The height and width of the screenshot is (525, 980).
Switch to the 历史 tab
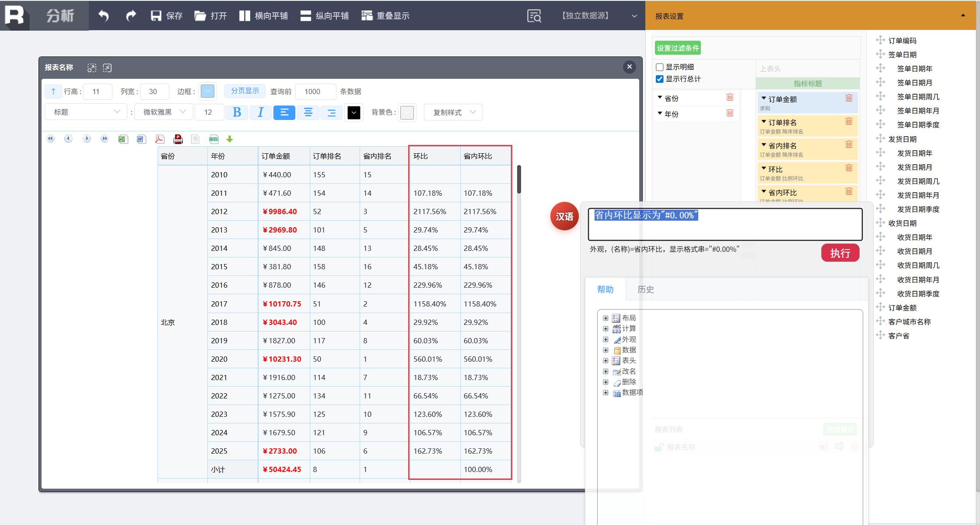pyautogui.click(x=645, y=289)
